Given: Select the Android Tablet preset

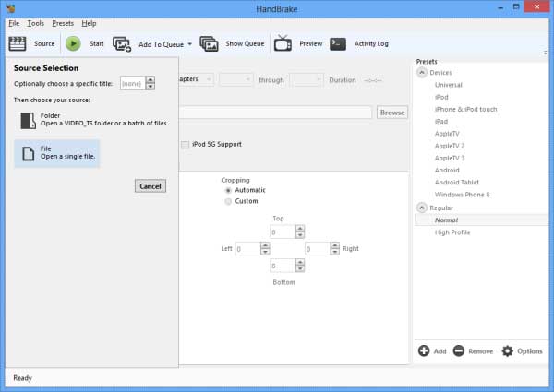Looking at the screenshot, I should tap(457, 183).
